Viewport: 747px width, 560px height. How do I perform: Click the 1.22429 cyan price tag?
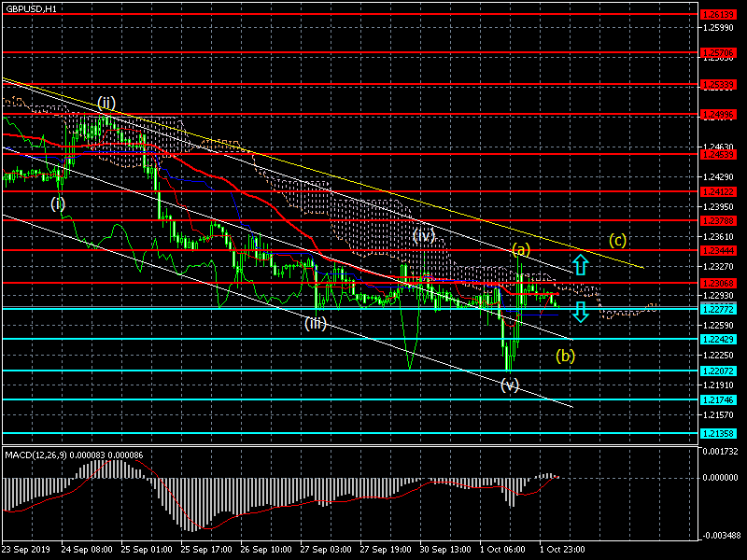[718, 340]
